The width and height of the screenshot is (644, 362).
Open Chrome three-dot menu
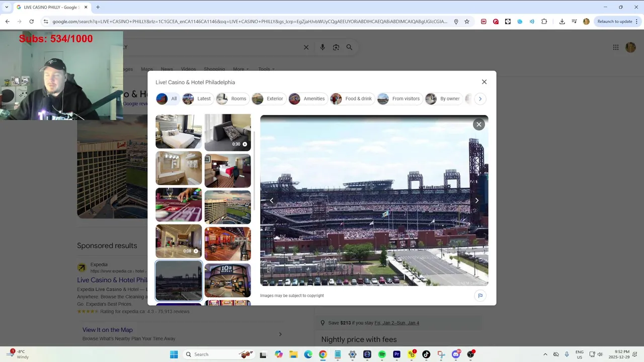(636, 22)
